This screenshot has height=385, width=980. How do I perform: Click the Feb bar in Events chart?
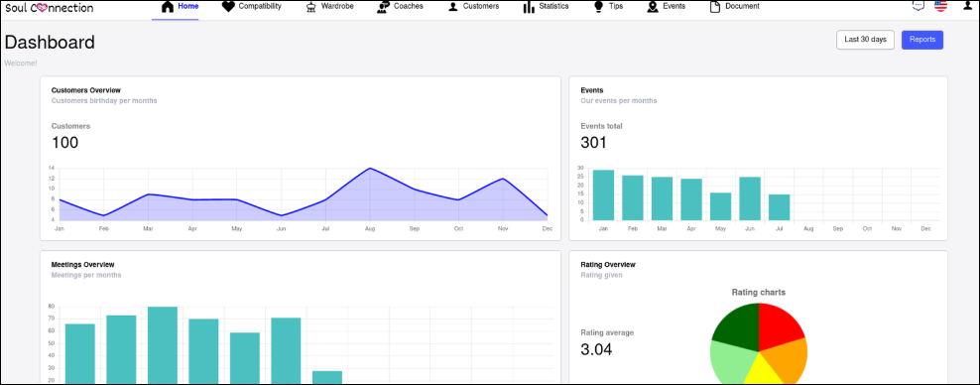tap(633, 197)
